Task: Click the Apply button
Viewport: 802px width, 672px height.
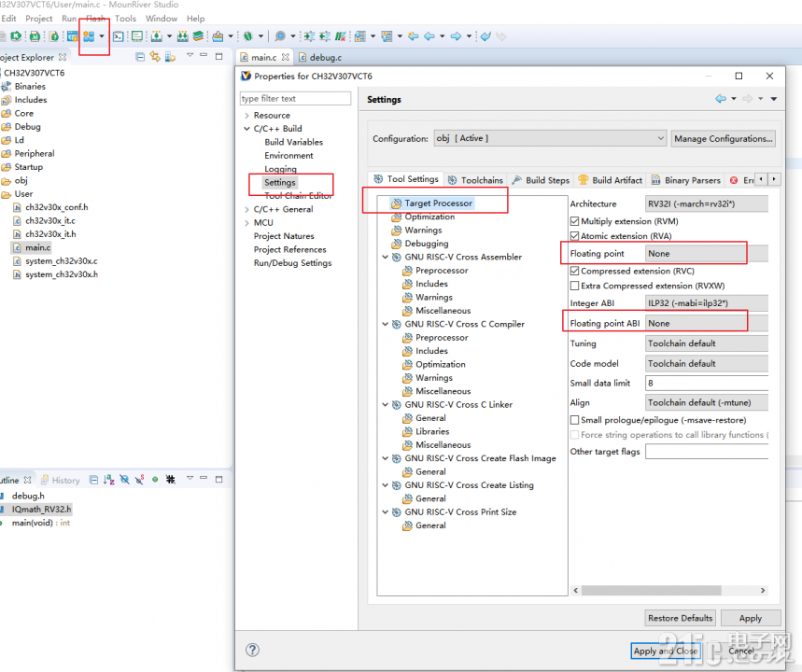Action: click(x=751, y=618)
